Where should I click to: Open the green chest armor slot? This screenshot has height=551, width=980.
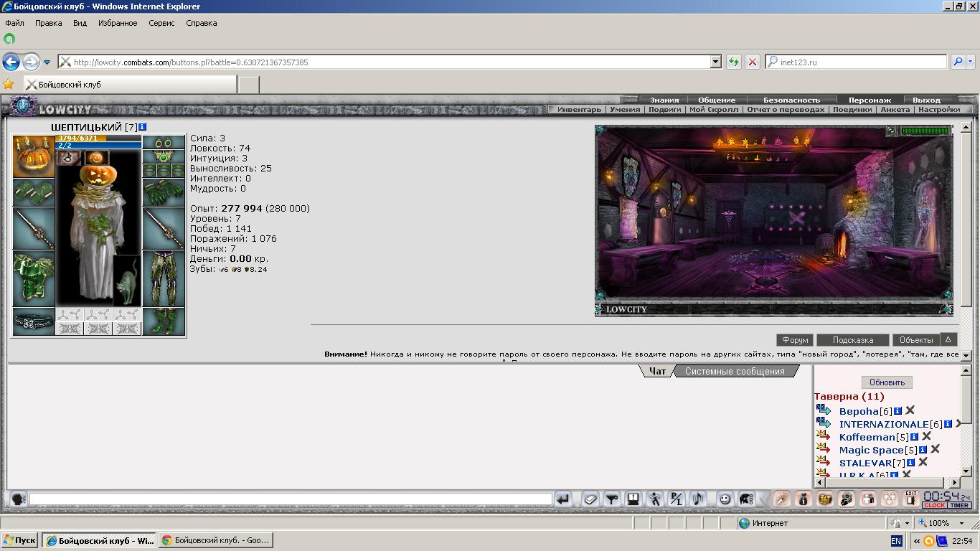33,278
